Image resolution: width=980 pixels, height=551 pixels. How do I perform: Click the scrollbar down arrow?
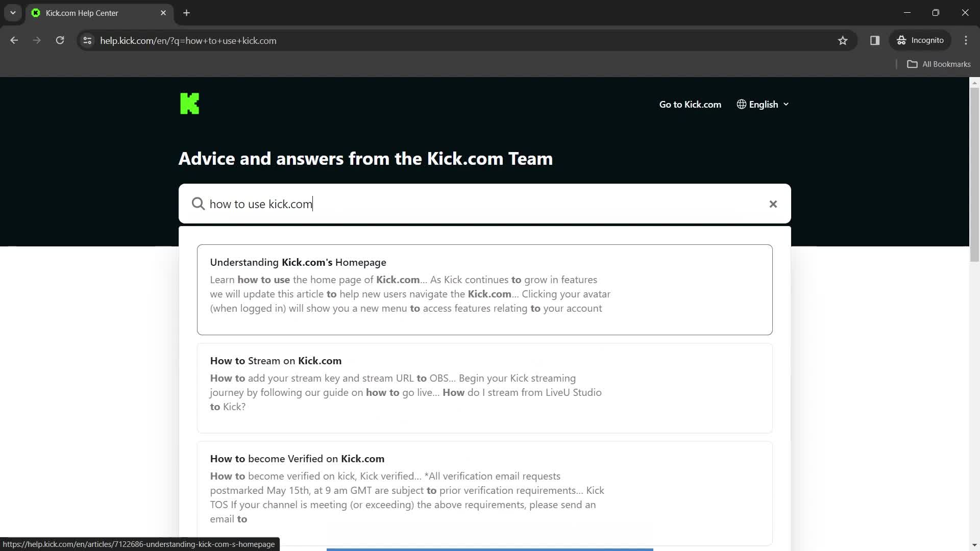(974, 545)
